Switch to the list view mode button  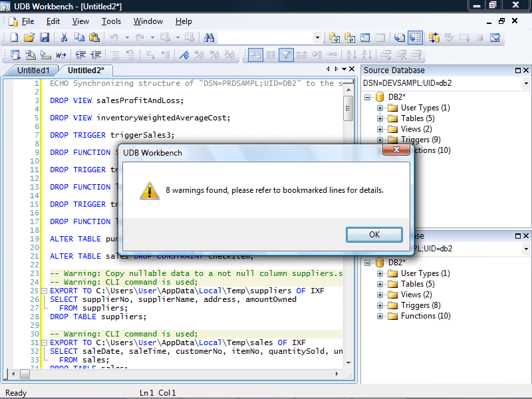point(271,55)
